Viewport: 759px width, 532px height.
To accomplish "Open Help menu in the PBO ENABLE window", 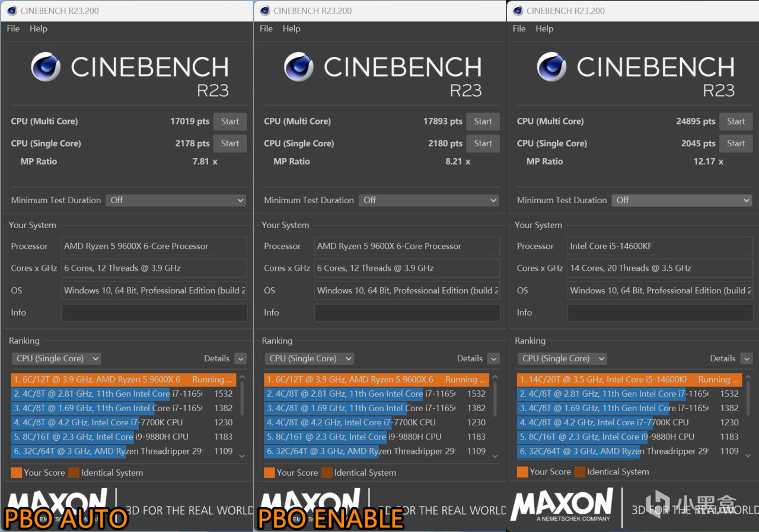I will pos(292,28).
